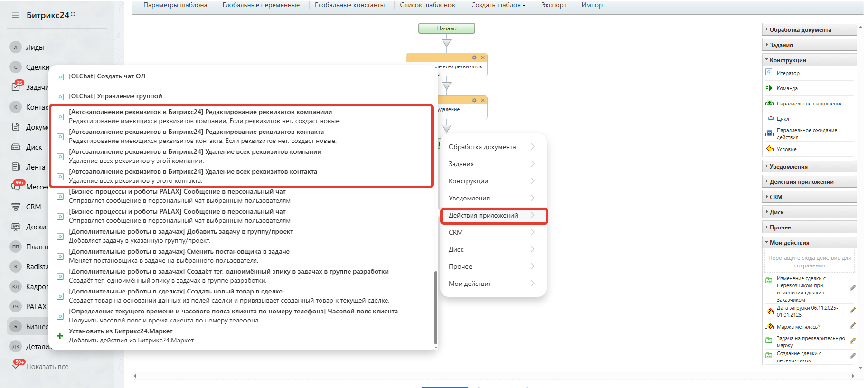Open CRM in the left sidebar
The image size is (868, 388).
(33, 207)
